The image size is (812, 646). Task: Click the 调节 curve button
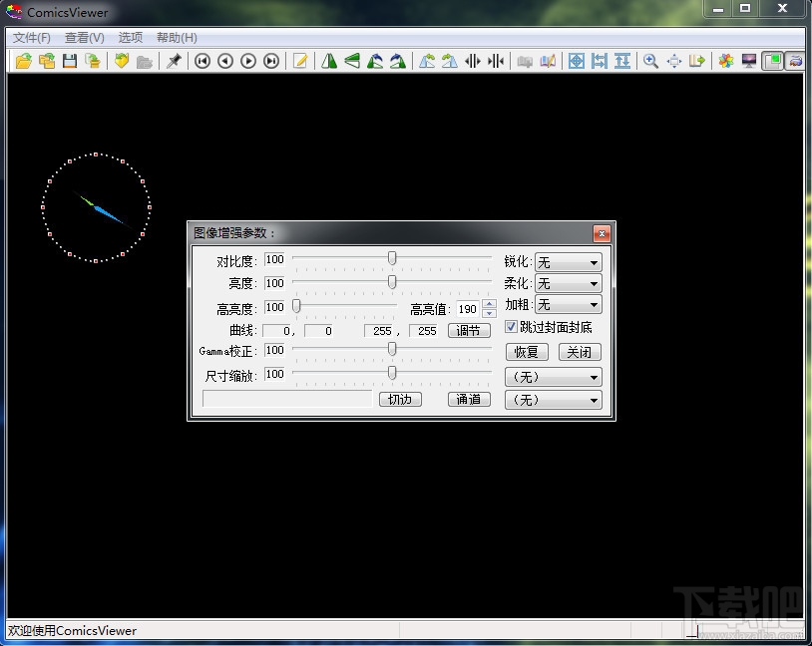pyautogui.click(x=468, y=330)
